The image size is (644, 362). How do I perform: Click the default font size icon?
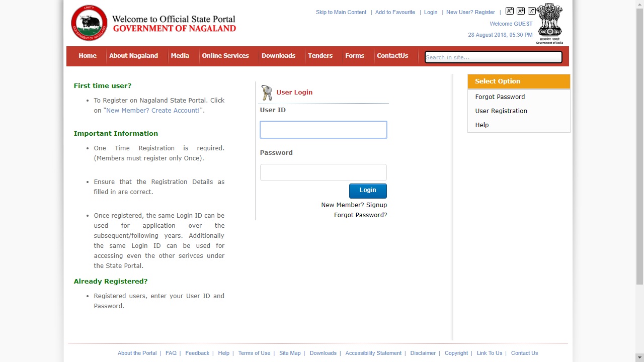coord(521,11)
